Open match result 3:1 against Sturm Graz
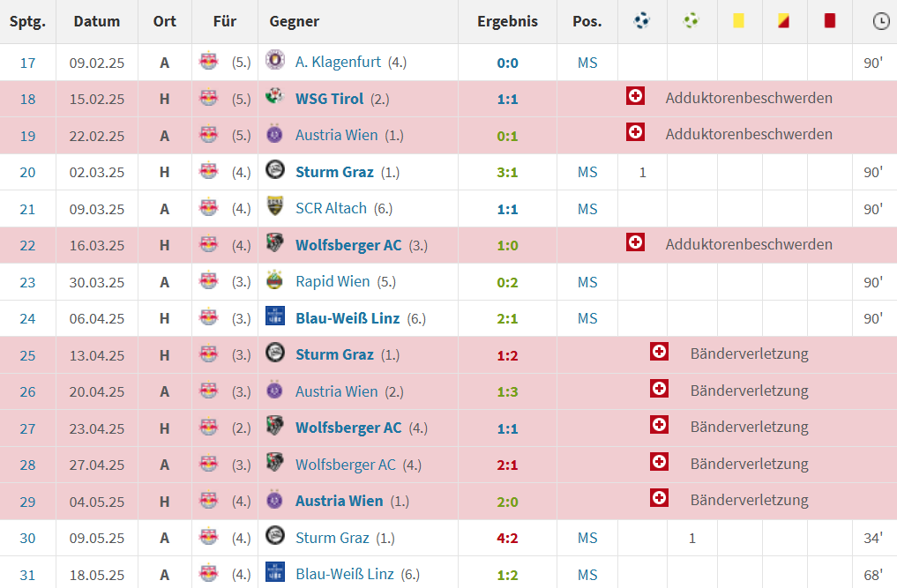 [x=507, y=172]
